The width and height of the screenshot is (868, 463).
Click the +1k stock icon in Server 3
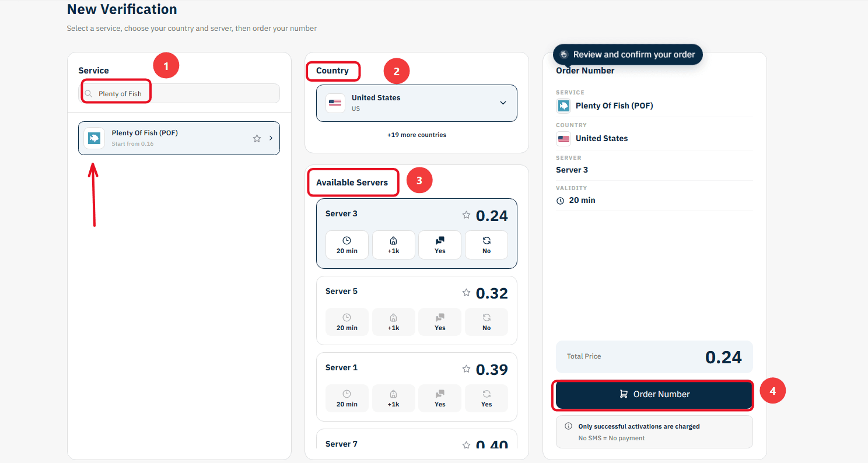pos(393,240)
